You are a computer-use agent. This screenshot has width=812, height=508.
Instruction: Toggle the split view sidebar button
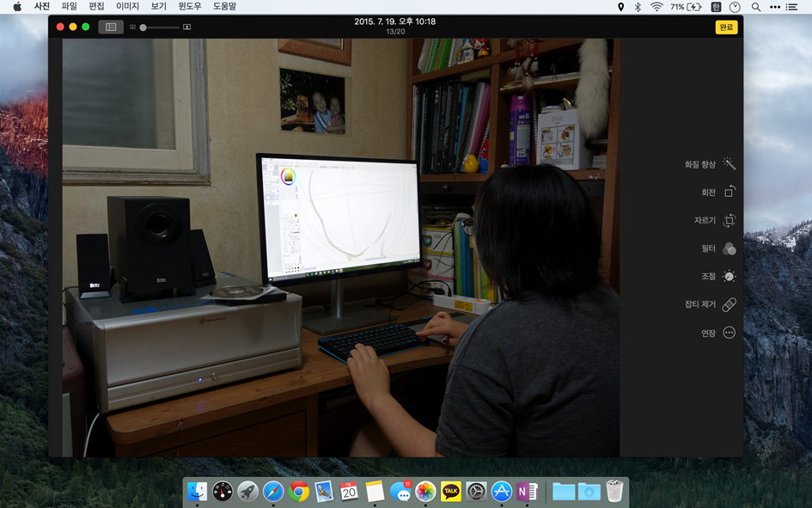[x=111, y=27]
